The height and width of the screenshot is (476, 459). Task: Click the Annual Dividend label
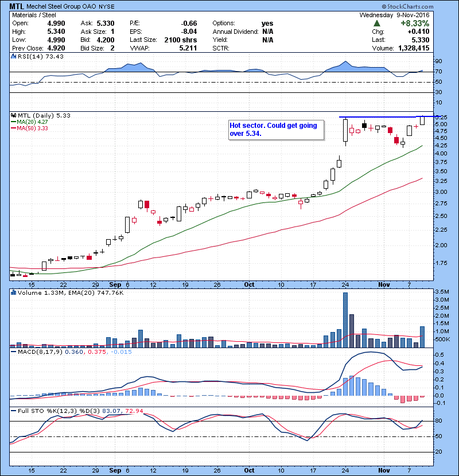point(235,32)
